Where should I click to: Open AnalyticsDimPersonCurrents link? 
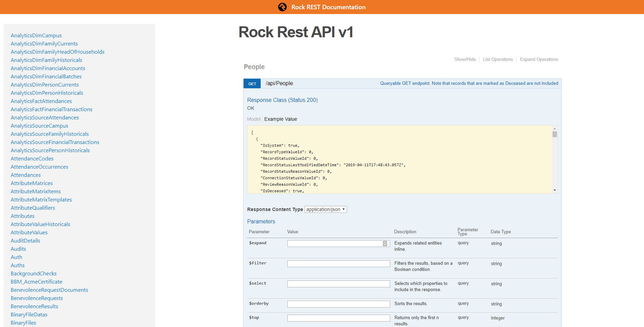click(45, 84)
